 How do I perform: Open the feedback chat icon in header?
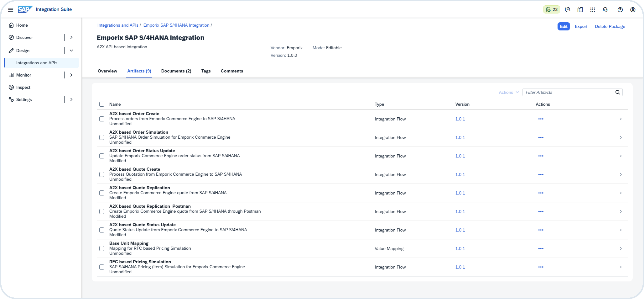(x=568, y=10)
